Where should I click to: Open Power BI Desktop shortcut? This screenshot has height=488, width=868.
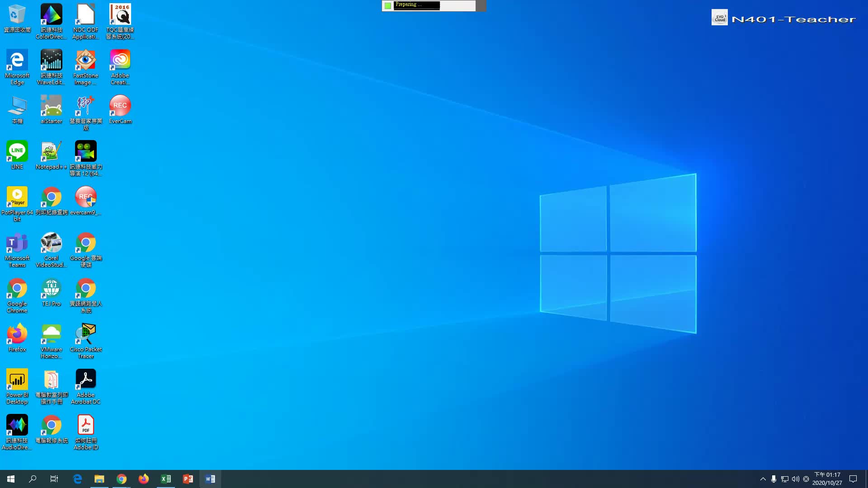pyautogui.click(x=17, y=386)
